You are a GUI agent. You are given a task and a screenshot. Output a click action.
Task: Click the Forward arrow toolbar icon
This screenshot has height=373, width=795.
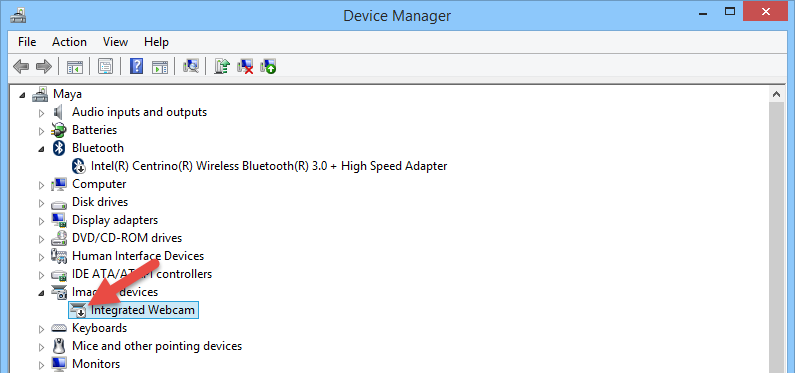[44, 66]
